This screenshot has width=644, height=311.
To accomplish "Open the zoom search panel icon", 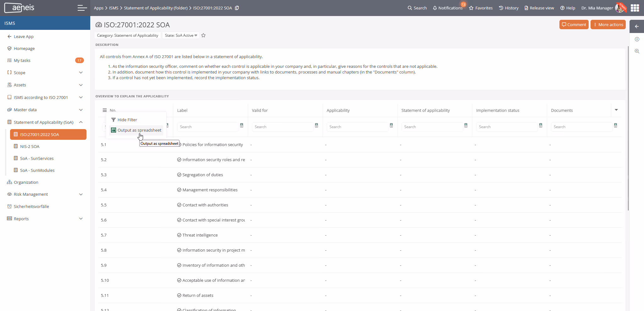I will pyautogui.click(x=637, y=51).
